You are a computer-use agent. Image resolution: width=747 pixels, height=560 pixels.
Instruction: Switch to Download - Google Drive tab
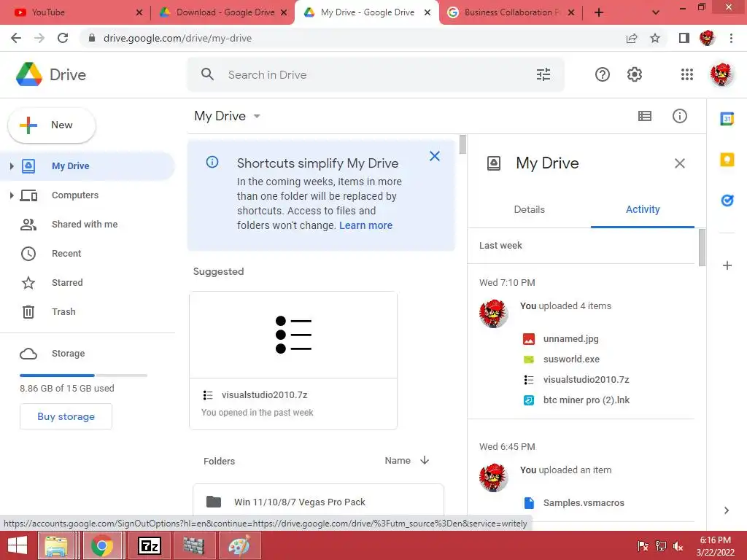[223, 12]
